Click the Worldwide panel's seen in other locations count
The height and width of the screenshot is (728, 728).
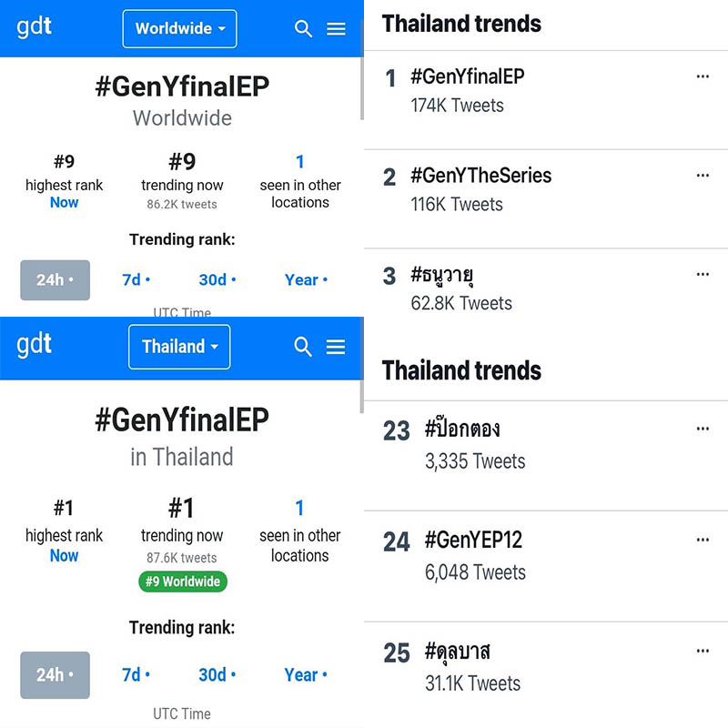[x=299, y=163]
